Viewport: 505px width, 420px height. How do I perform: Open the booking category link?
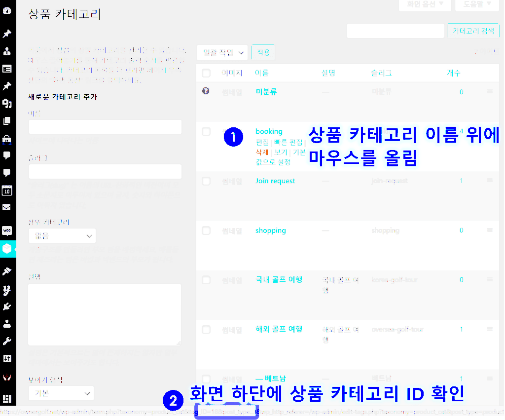pyautogui.click(x=269, y=131)
